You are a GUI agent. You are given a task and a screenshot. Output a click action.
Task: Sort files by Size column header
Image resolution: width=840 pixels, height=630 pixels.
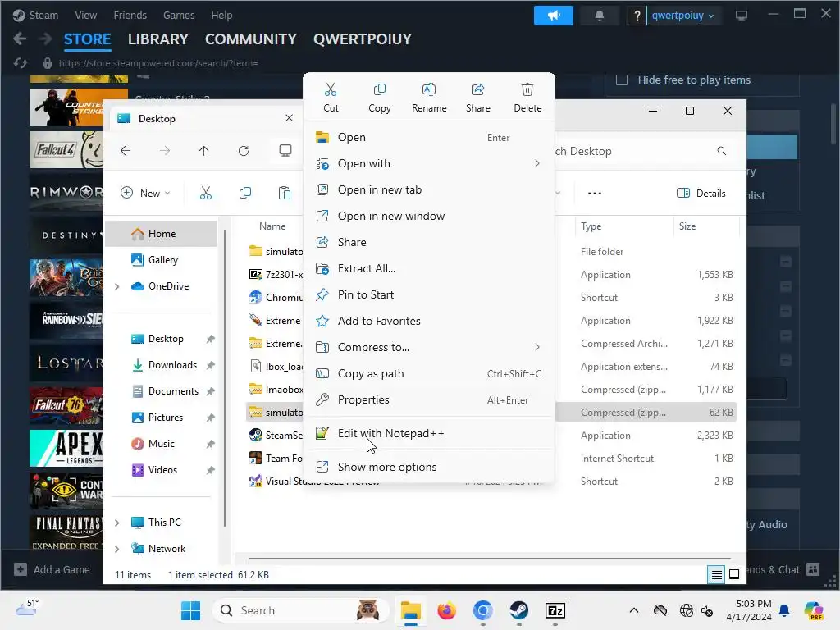(x=687, y=226)
